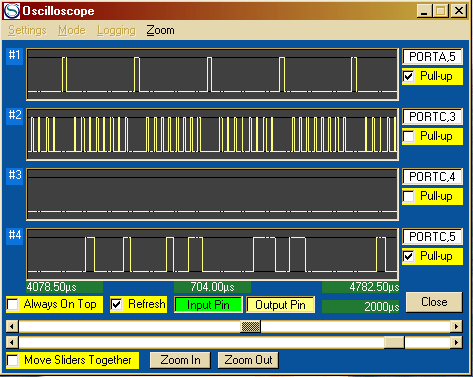Click the Zoom Out button
This screenshot has height=377, width=473.
click(x=248, y=360)
